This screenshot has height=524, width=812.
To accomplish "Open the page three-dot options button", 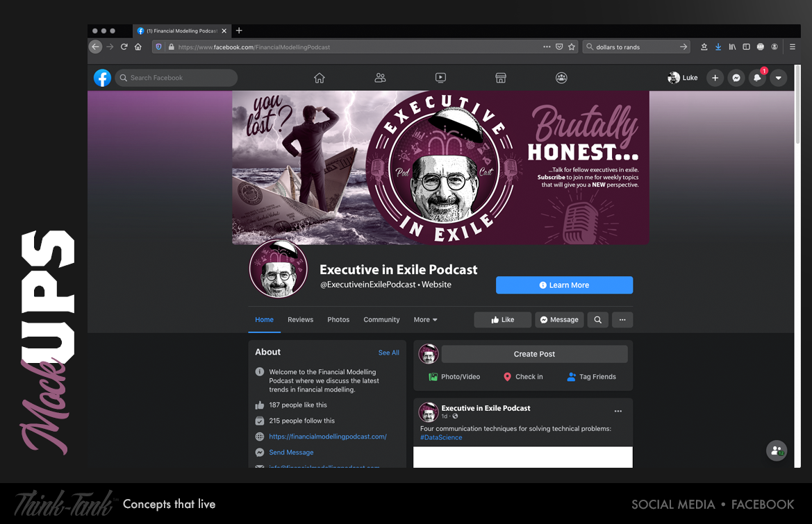I will 622,320.
